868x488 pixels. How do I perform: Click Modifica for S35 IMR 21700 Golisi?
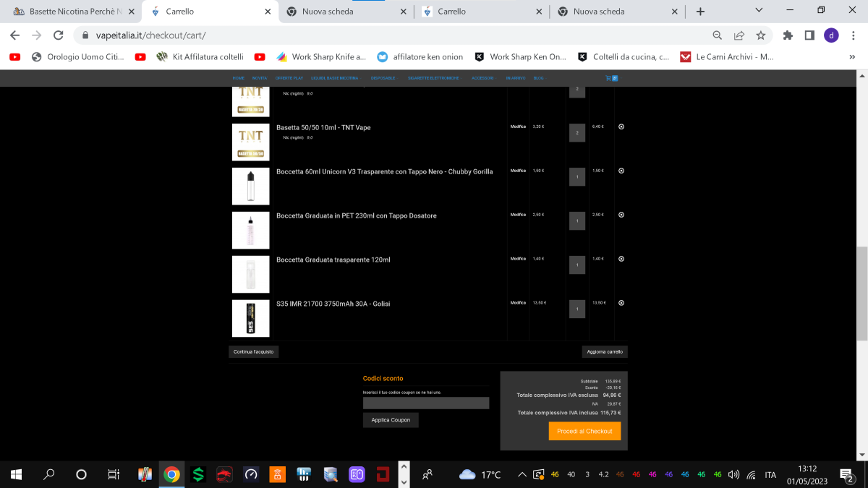tap(518, 303)
